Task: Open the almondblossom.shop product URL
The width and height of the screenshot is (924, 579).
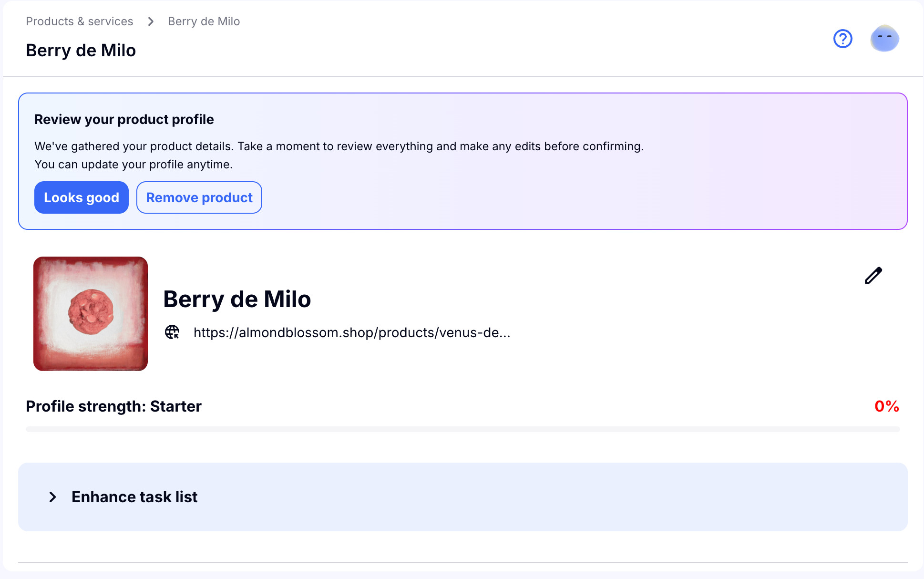Action: click(352, 332)
